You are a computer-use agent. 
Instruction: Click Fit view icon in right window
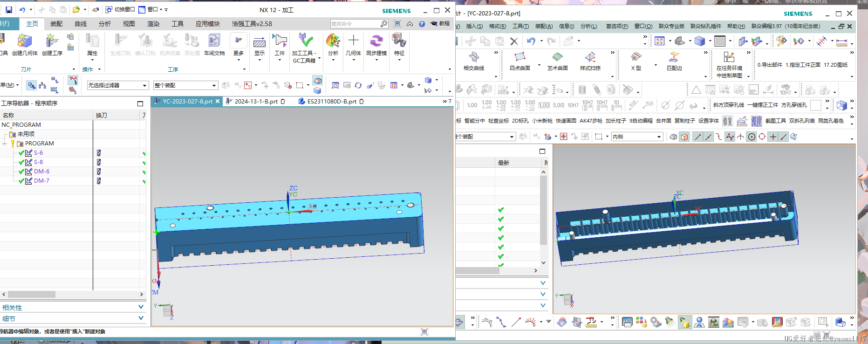(x=660, y=41)
